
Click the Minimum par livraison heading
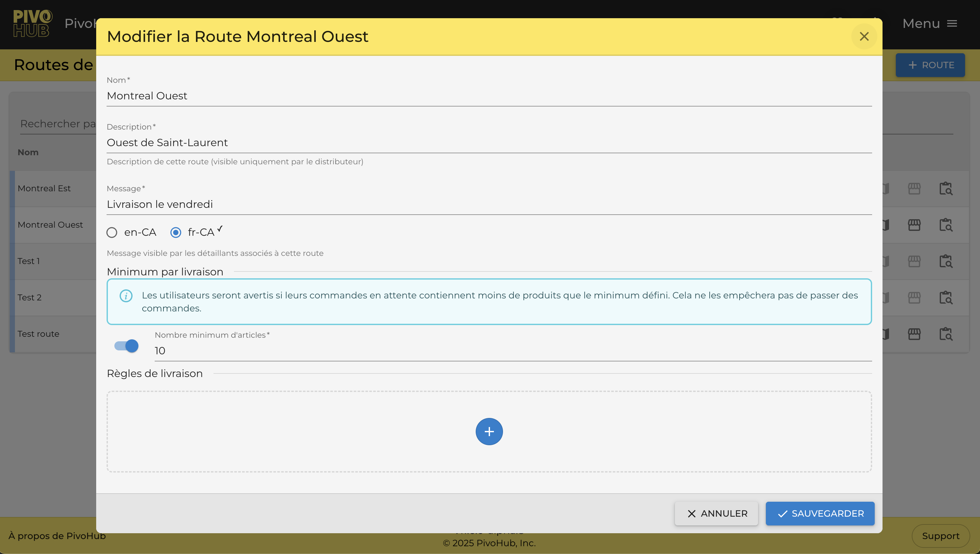[x=165, y=272]
